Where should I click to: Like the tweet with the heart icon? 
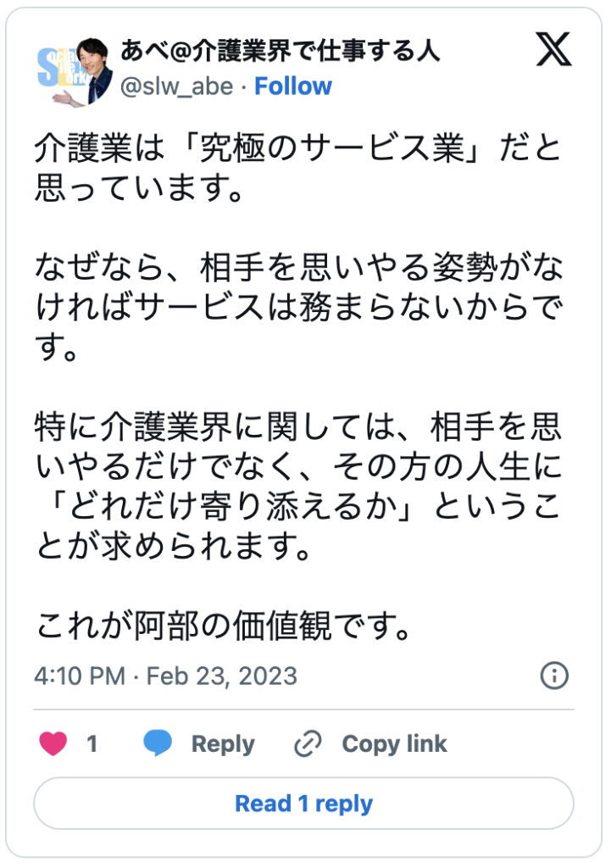[x=53, y=744]
